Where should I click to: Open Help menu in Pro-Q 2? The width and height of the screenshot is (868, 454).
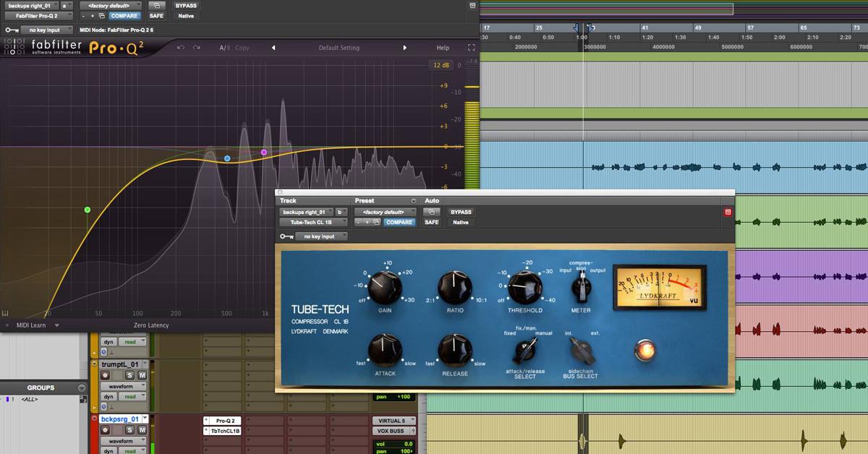(x=443, y=48)
